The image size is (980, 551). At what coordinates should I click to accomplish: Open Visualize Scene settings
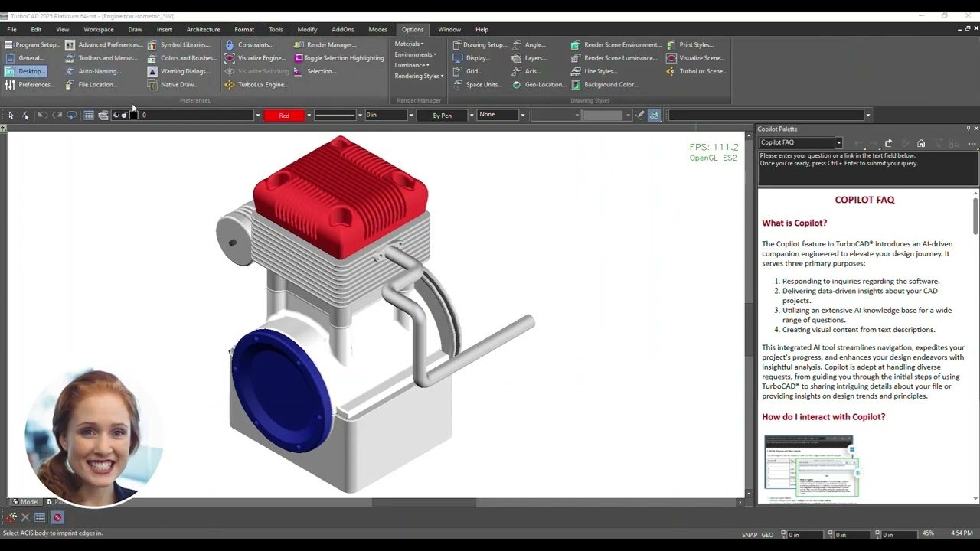695,58
